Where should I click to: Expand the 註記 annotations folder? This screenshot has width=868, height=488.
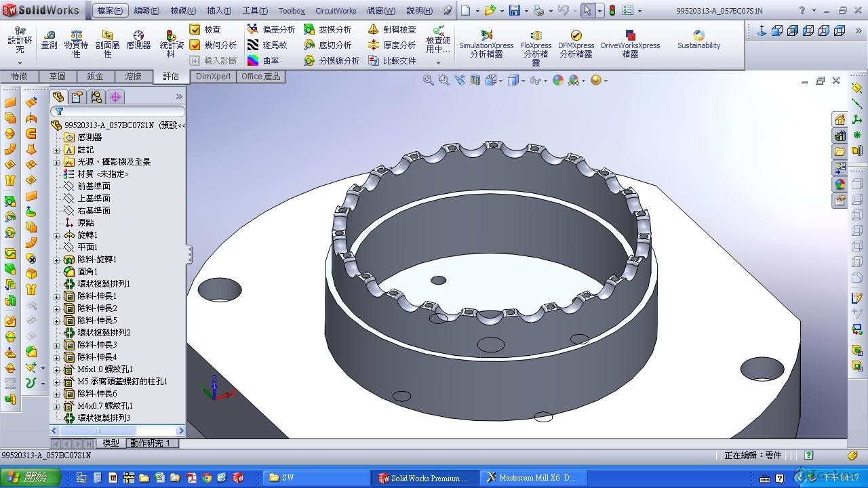[57, 150]
